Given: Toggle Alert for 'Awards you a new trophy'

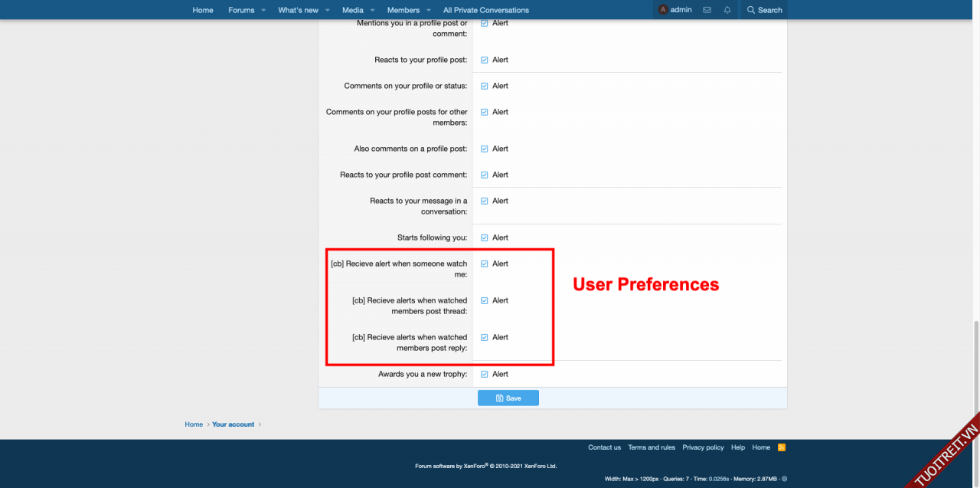Looking at the screenshot, I should tap(485, 374).
